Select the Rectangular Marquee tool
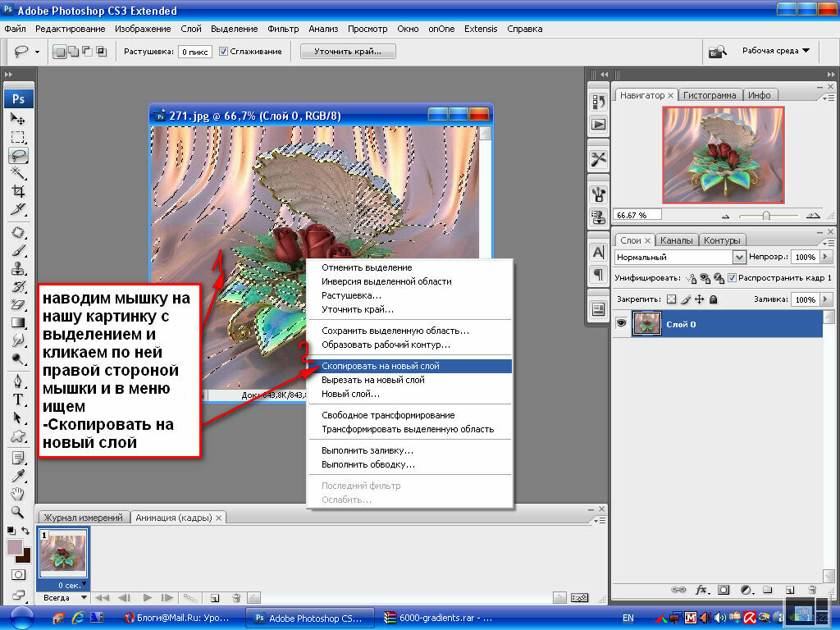The height and width of the screenshot is (630, 840). 18,137
